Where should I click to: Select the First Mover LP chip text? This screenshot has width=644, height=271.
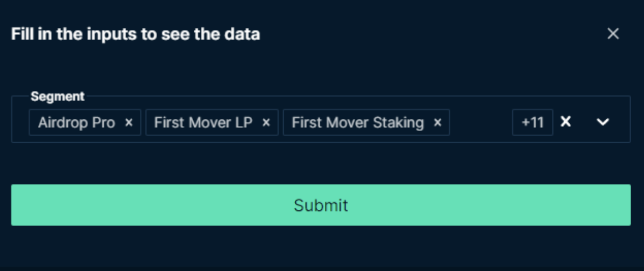(203, 123)
